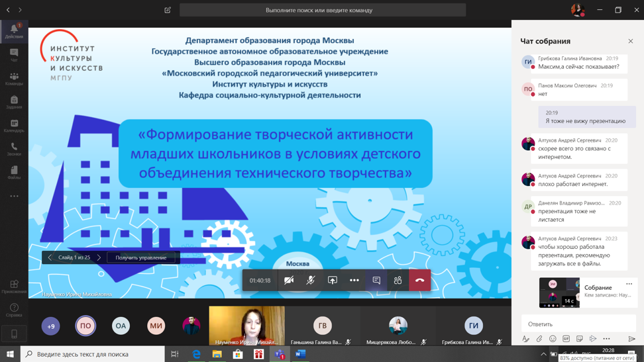
Task: Open the Assignments section in sidebar
Action: [14, 102]
